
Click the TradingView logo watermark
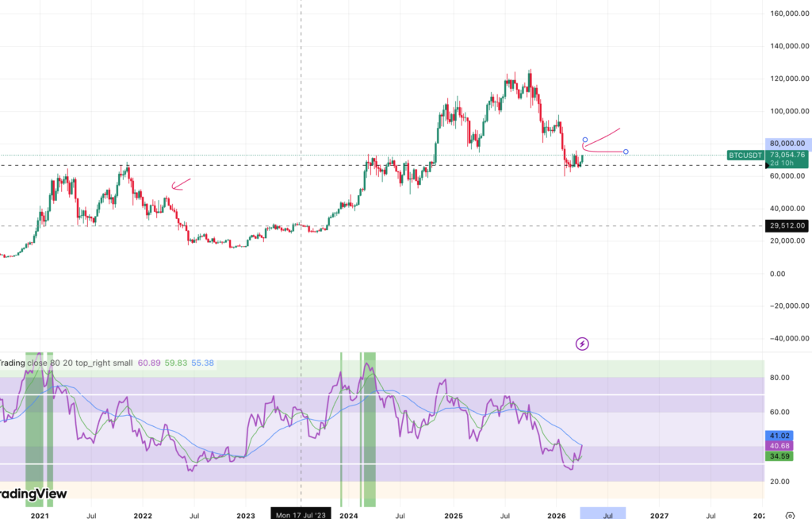click(33, 494)
